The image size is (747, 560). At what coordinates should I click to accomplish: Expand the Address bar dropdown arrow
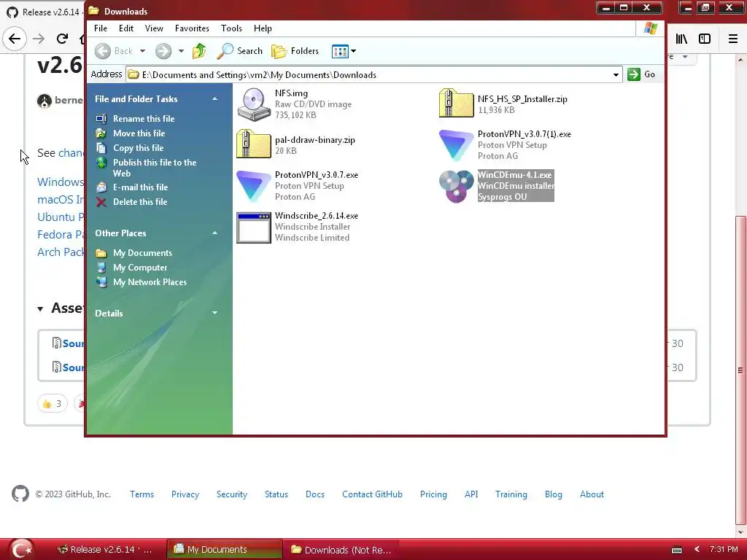click(x=616, y=75)
